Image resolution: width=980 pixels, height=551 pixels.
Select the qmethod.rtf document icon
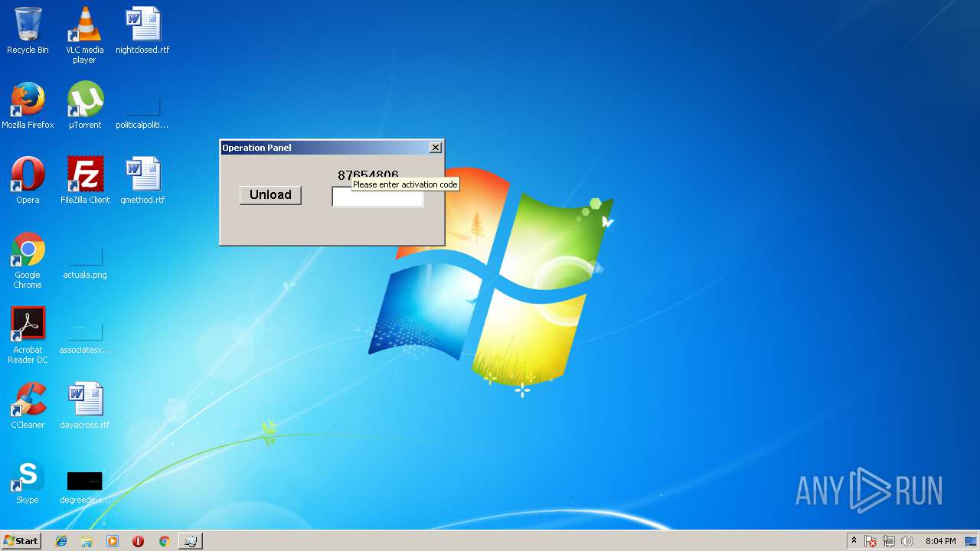(x=142, y=181)
